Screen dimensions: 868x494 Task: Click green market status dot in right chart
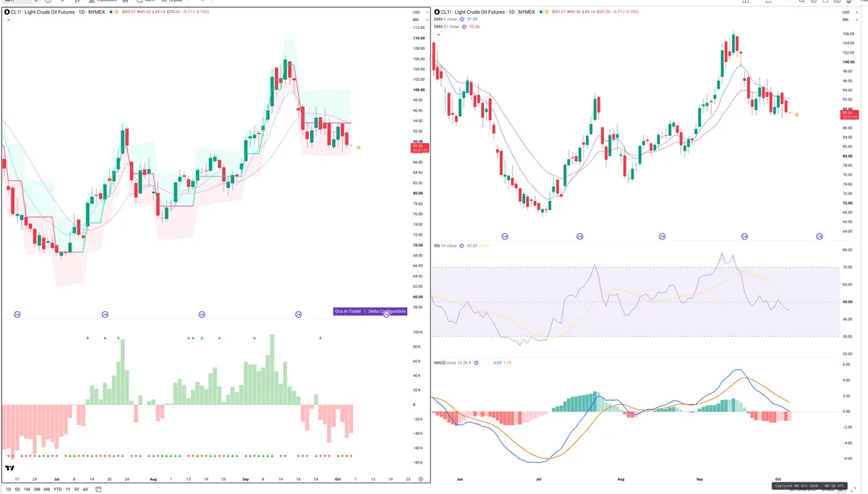pos(541,12)
